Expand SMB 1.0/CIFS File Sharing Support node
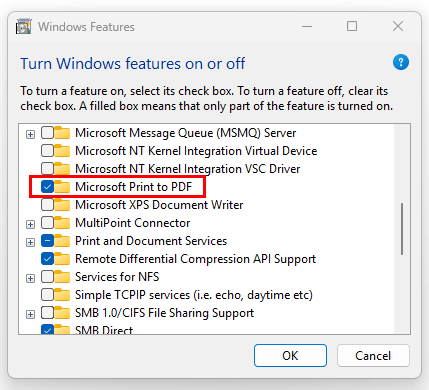Screen dimensions: 429x390 30,314
